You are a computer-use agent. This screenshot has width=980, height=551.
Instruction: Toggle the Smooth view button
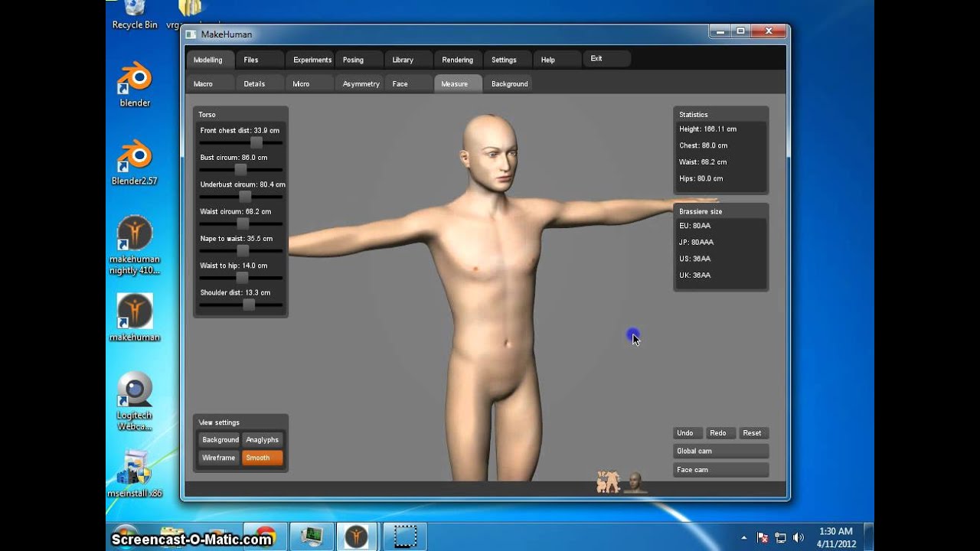coord(263,458)
